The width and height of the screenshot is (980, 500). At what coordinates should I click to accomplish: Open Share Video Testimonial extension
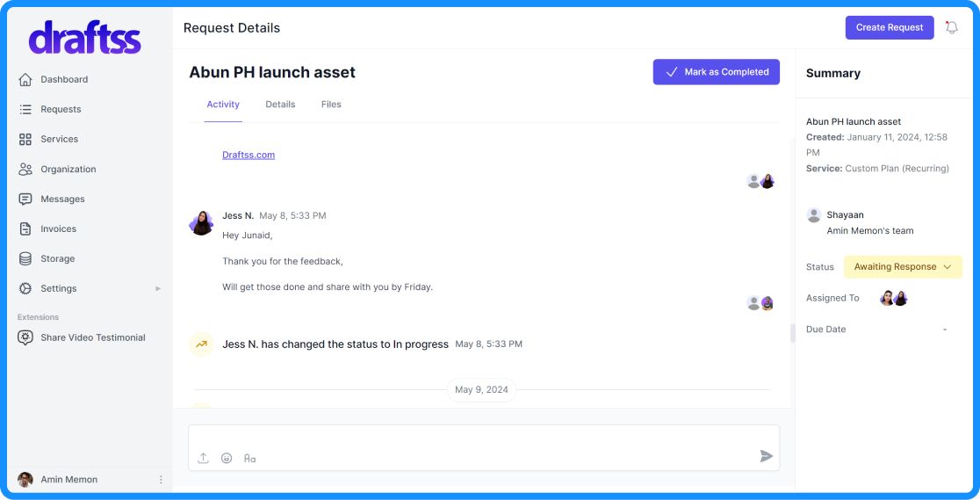pyautogui.click(x=92, y=337)
